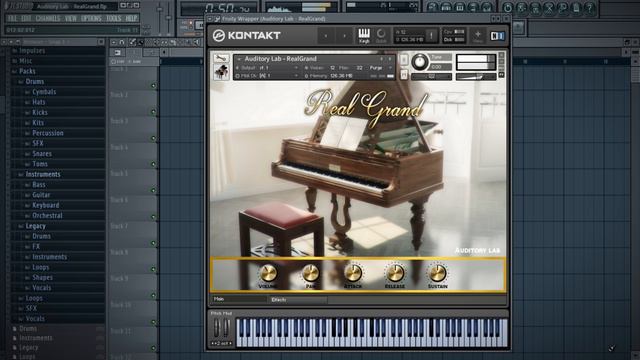Open the Keyboard folder in Instruments
This screenshot has width=640, height=360.
click(45, 205)
